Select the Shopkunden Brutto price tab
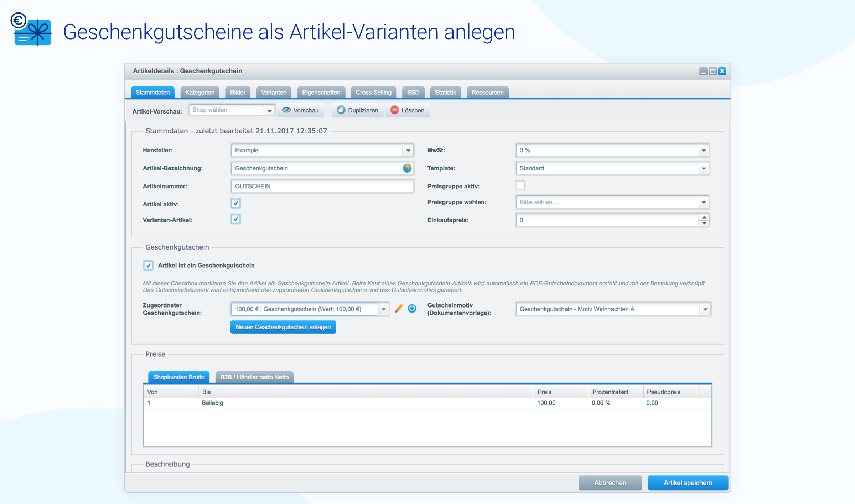 (179, 377)
